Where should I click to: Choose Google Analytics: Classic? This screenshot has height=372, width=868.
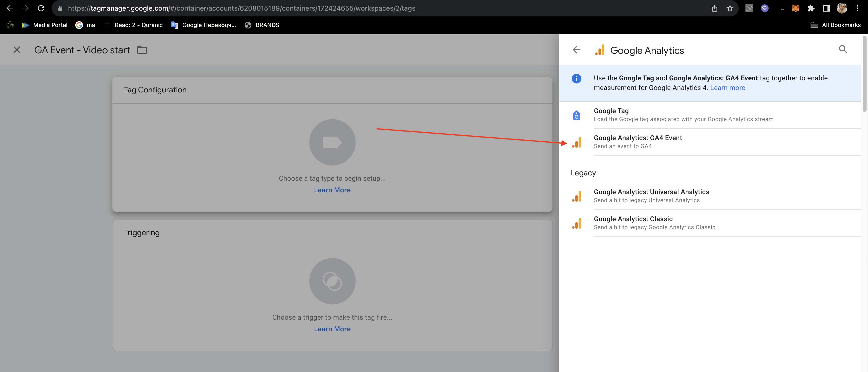tap(710, 223)
